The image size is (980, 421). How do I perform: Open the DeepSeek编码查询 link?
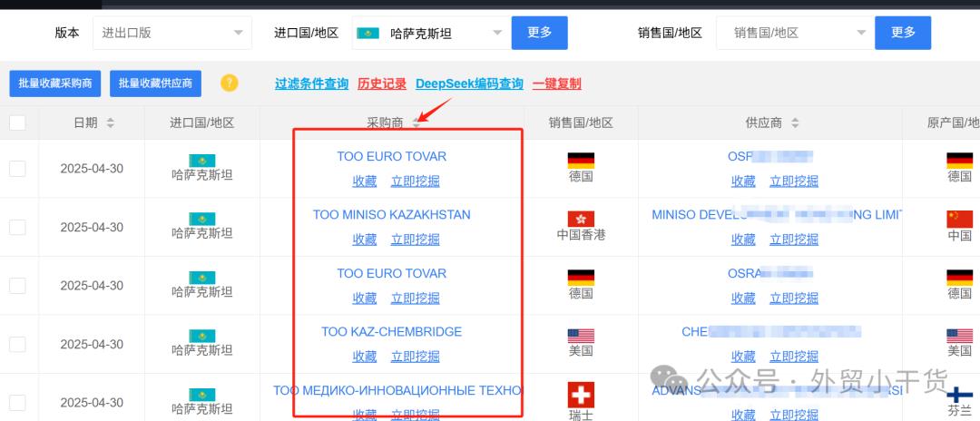coord(469,83)
